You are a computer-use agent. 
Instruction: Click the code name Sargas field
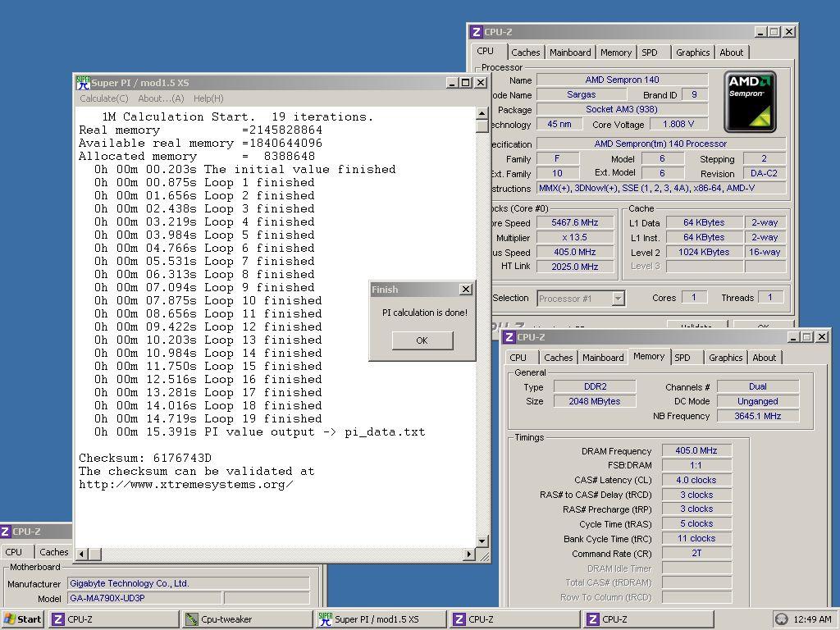pos(582,95)
